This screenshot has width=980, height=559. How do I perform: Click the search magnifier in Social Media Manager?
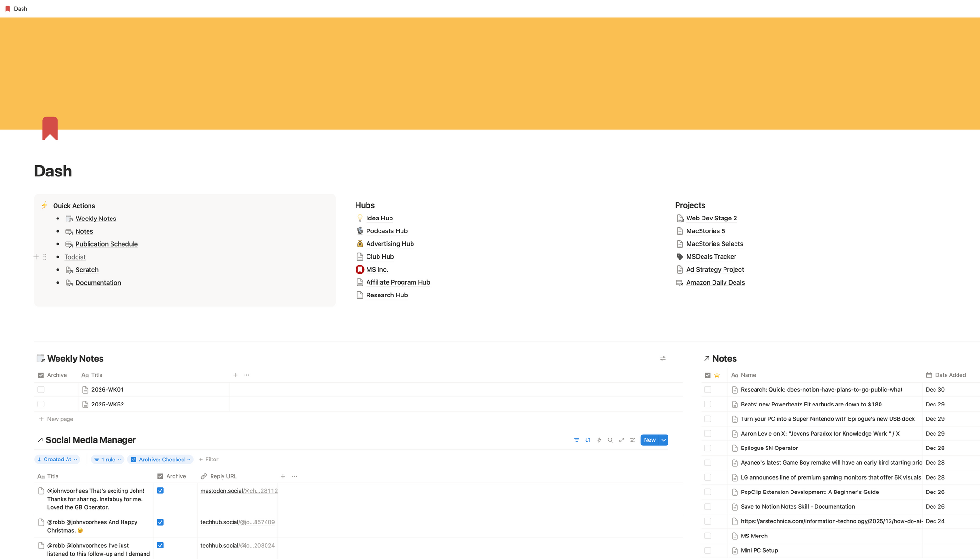point(610,440)
